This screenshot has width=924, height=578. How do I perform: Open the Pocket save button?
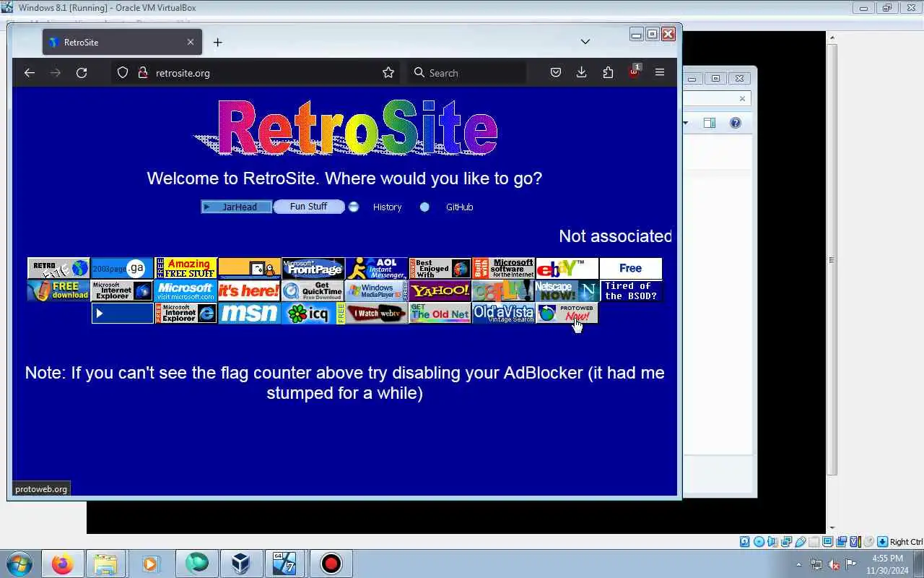[x=556, y=73]
